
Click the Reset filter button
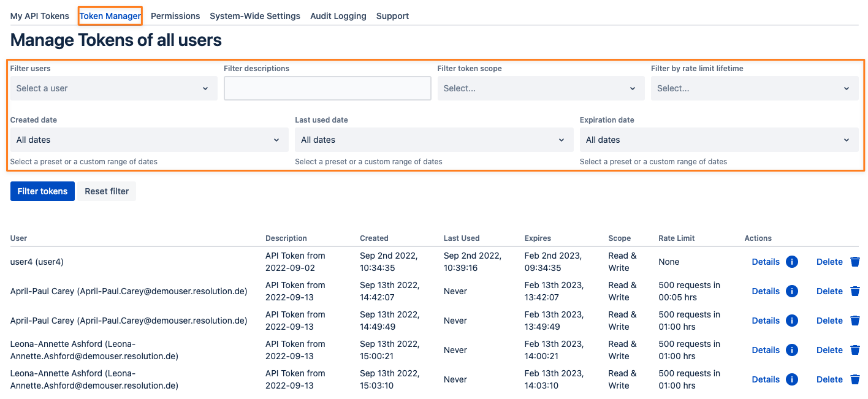107,191
